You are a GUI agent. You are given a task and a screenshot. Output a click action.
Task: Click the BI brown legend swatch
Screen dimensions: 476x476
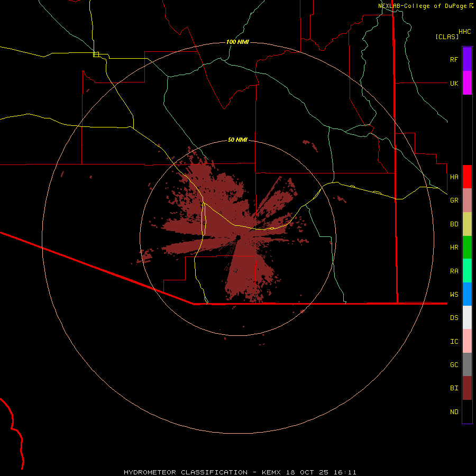[x=467, y=388]
